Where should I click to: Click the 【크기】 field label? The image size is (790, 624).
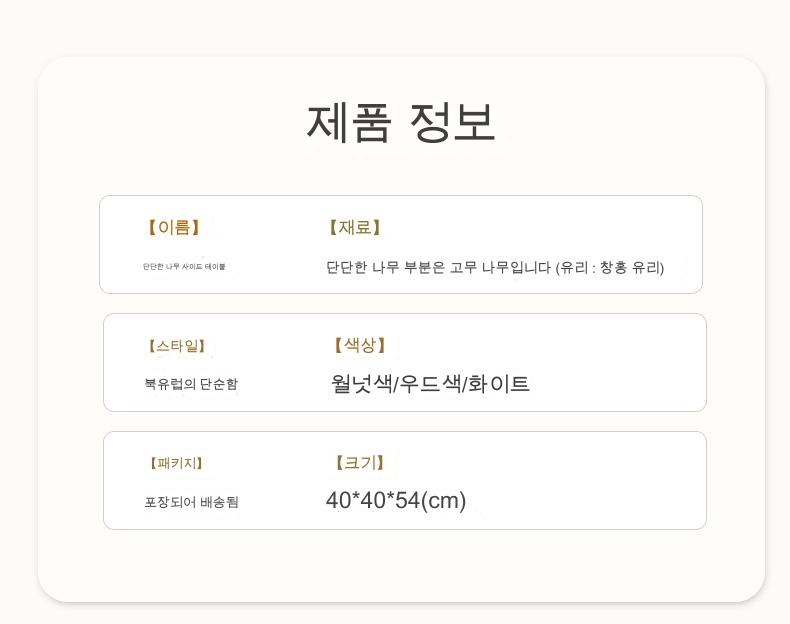[359, 463]
